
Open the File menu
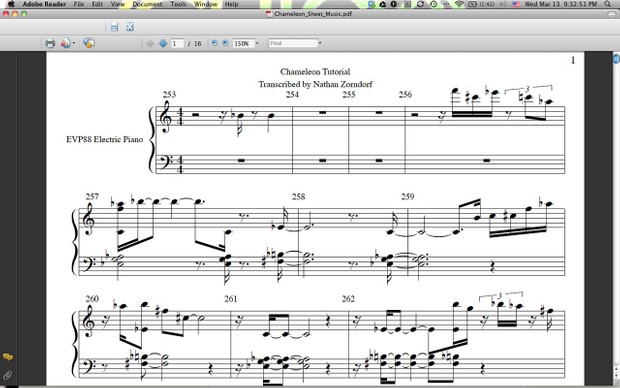(x=79, y=4)
